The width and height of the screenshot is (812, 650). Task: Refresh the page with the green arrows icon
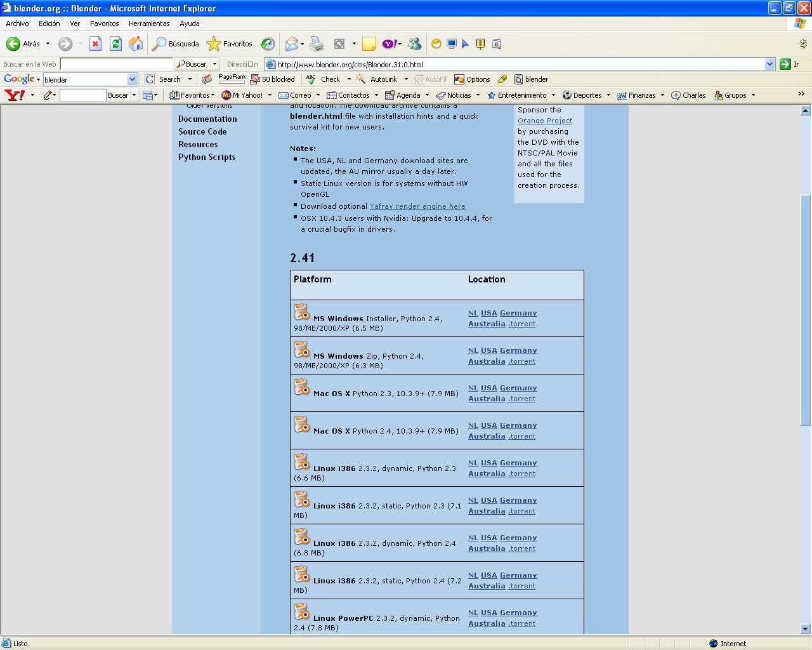pyautogui.click(x=115, y=44)
